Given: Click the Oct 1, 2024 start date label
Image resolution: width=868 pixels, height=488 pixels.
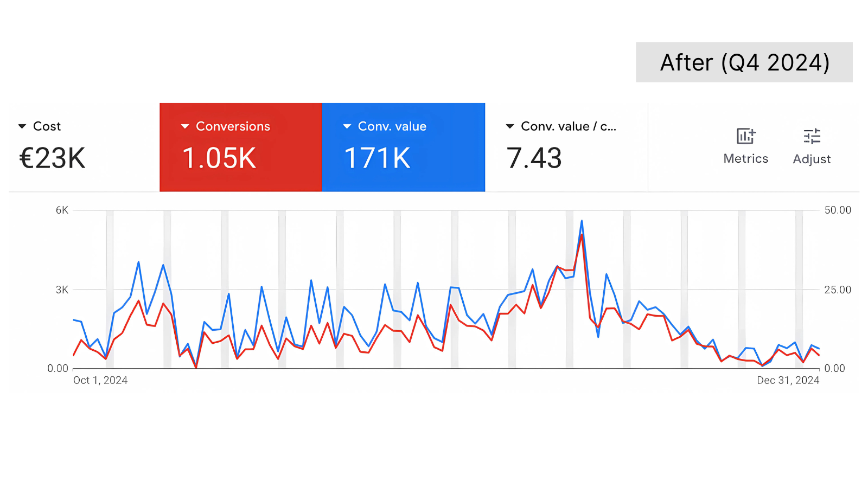Looking at the screenshot, I should (100, 380).
